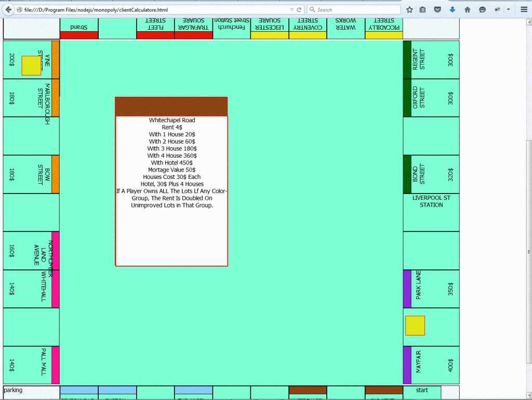Click the "Hotel, 30$ Plus 4 Houses" line
Screen dimensions: 532x400
(171, 184)
